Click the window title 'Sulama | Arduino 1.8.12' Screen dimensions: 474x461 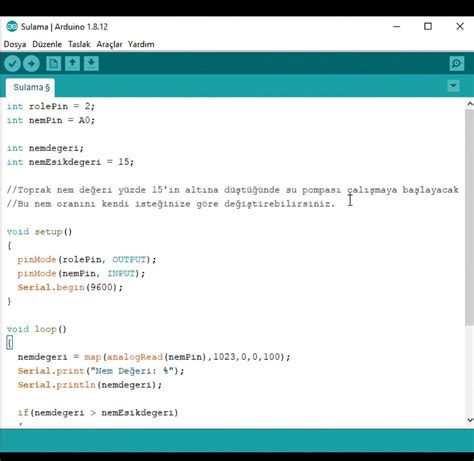pos(64,27)
